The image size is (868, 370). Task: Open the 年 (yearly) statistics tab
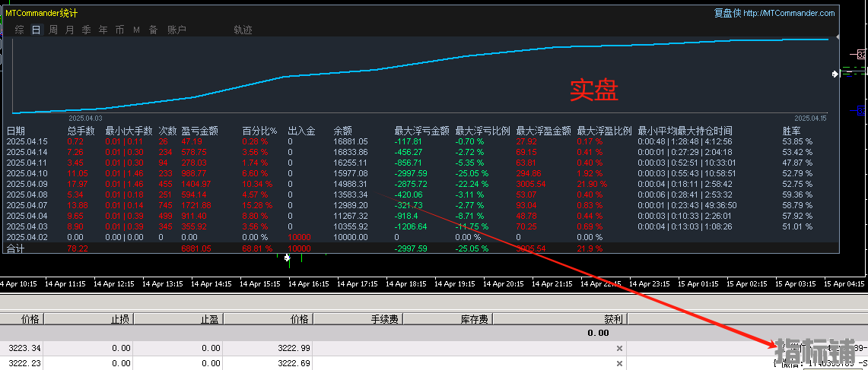[x=103, y=30]
